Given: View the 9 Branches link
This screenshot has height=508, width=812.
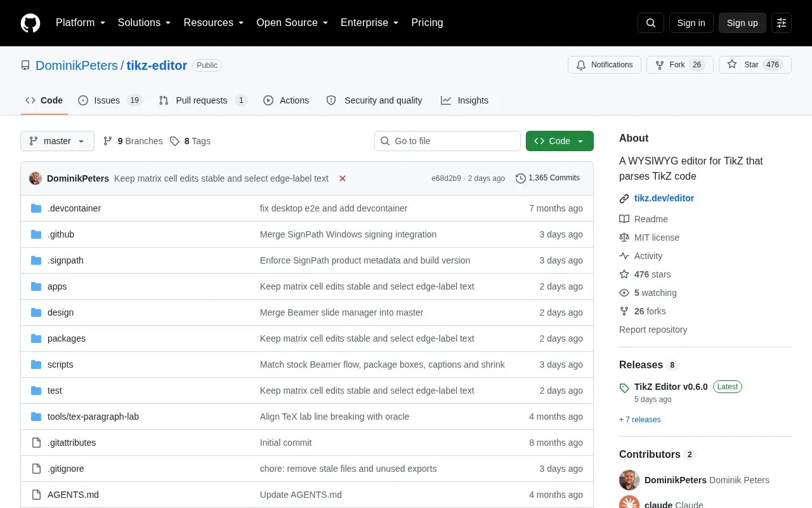Looking at the screenshot, I should point(133,141).
